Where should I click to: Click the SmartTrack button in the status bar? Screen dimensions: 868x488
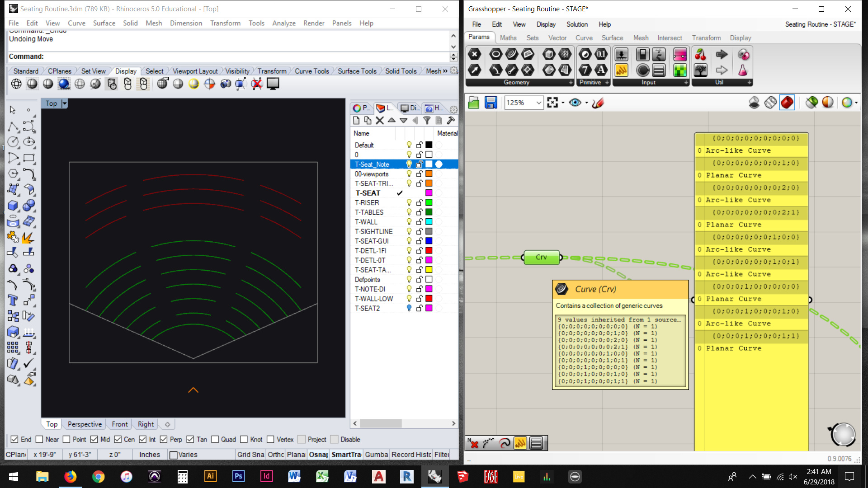346,455
